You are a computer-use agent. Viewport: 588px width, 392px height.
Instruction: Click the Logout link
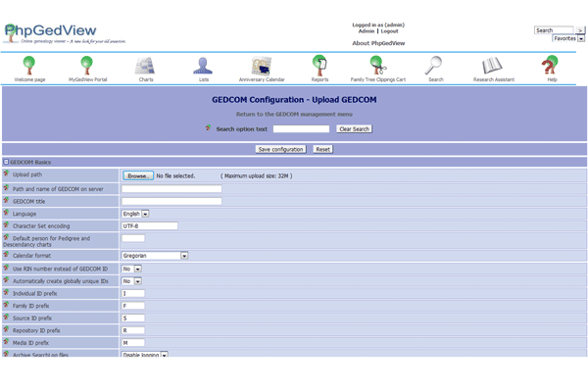[389, 31]
